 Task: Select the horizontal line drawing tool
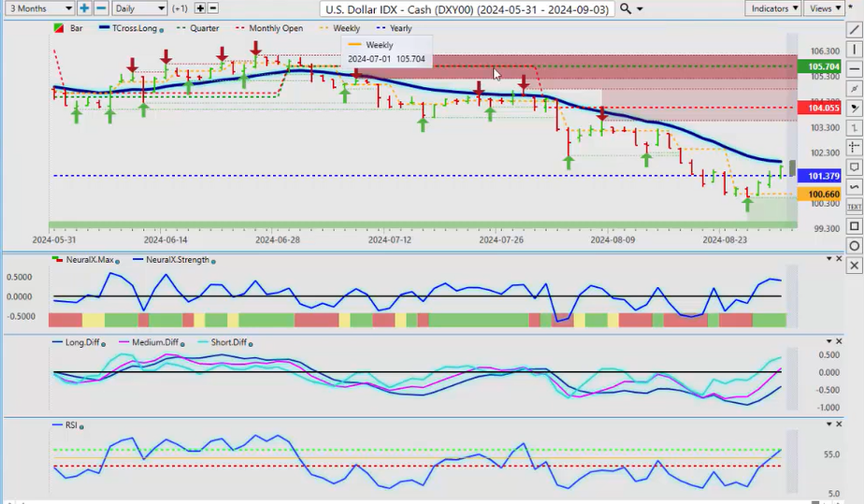pos(854,69)
